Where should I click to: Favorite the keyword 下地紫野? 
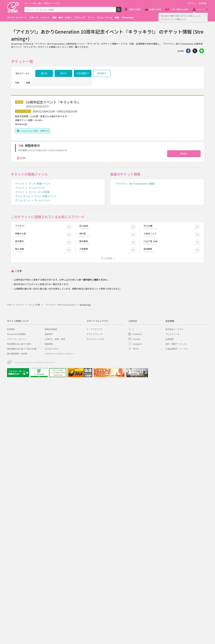click(x=133, y=250)
